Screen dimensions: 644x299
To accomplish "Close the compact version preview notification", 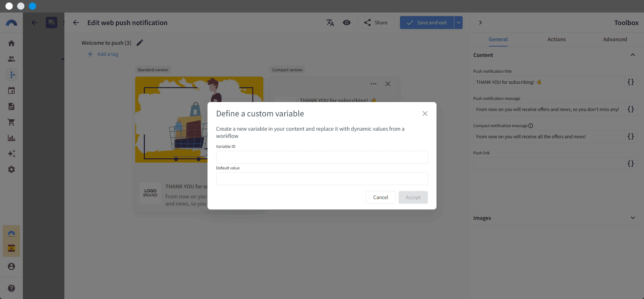I will tap(388, 84).
